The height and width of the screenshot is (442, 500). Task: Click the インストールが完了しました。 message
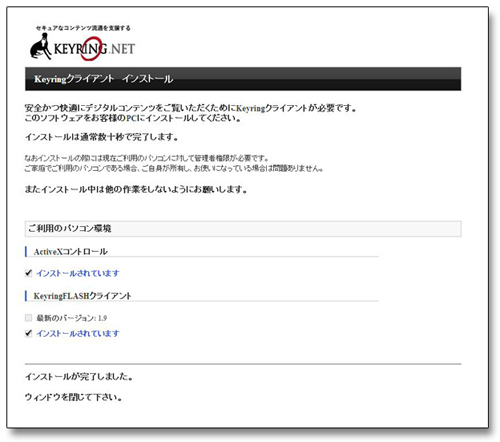(x=79, y=377)
